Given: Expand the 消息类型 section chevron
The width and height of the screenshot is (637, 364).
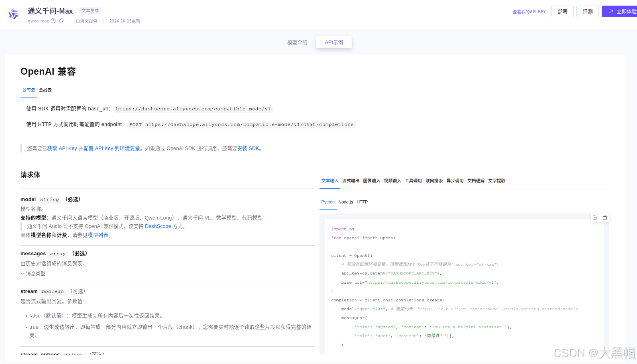Looking at the screenshot, I should pyautogui.click(x=22, y=273).
